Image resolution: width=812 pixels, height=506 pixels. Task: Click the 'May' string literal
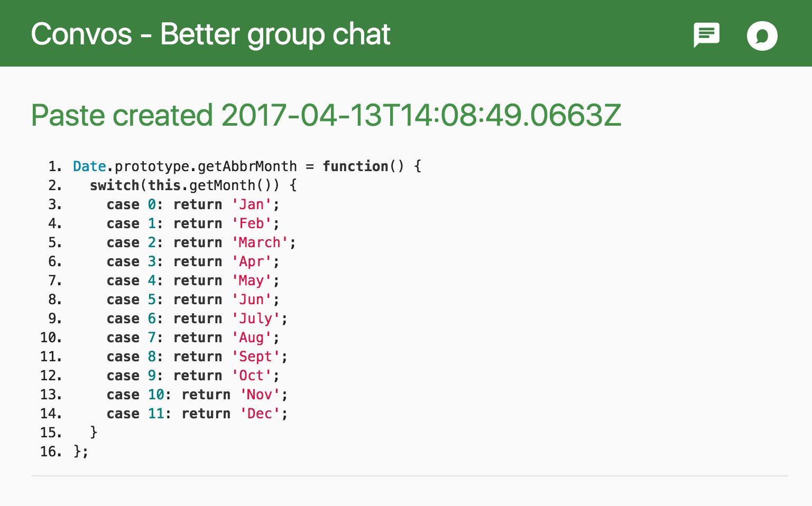[252, 280]
